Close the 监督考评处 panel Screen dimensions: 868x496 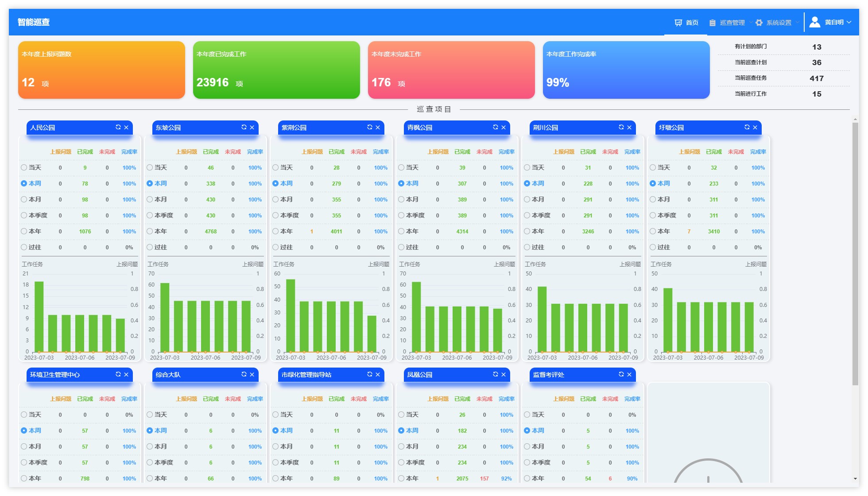pyautogui.click(x=629, y=374)
